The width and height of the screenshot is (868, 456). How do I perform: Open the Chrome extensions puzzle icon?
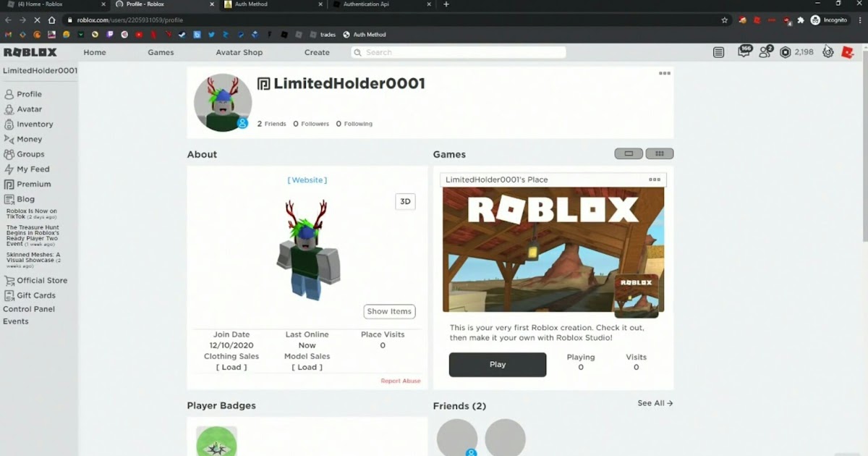(801, 20)
